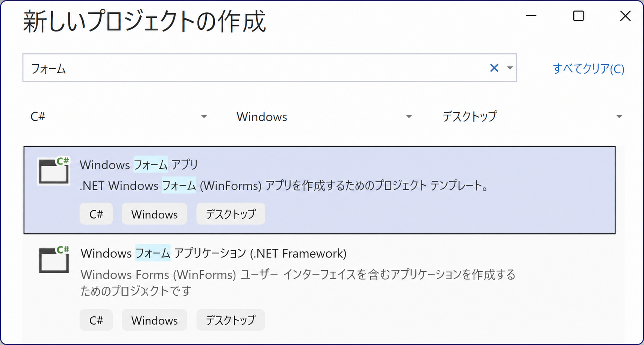Click the デスクトップ tag under the .NET Framework template
The height and width of the screenshot is (345, 644).
231,320
